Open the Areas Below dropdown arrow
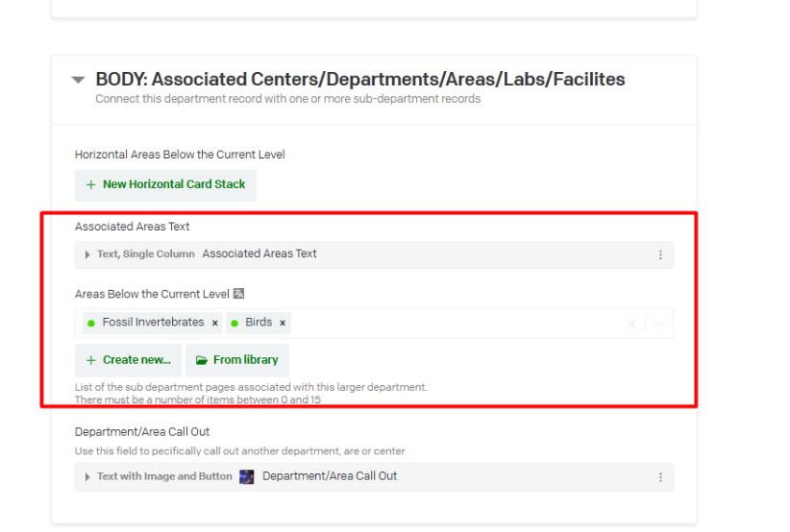The image size is (790, 532). coord(658,324)
